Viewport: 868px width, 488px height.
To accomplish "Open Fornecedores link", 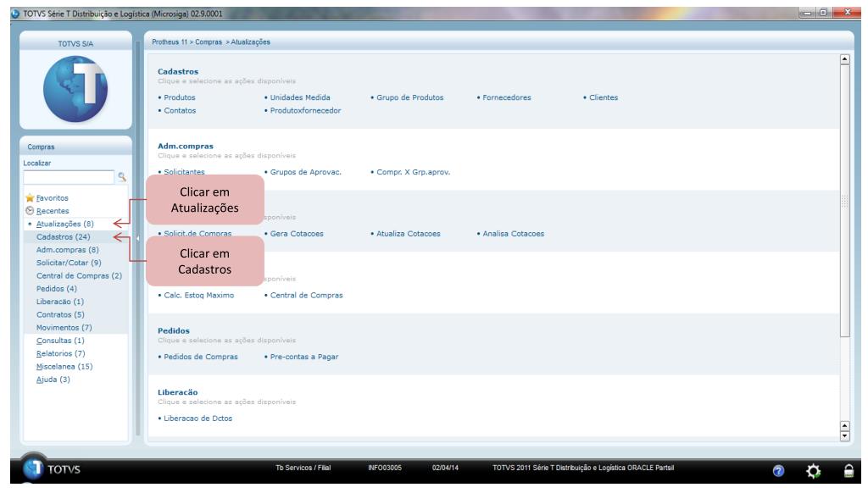I will tap(507, 97).
